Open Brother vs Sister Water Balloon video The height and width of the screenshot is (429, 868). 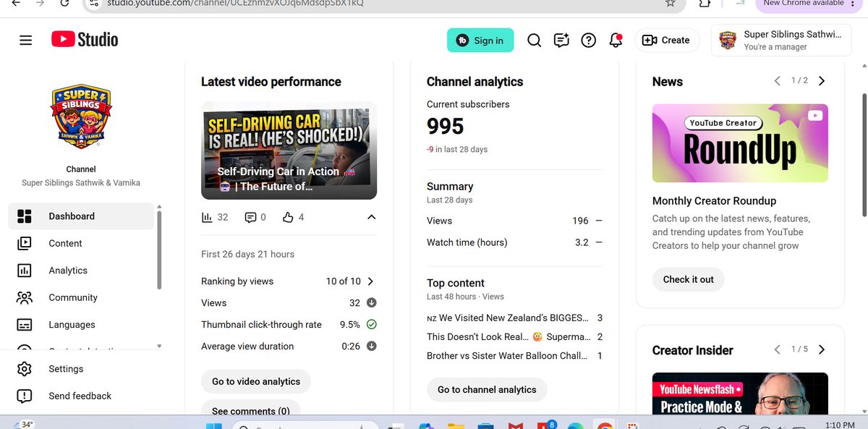[509, 356]
